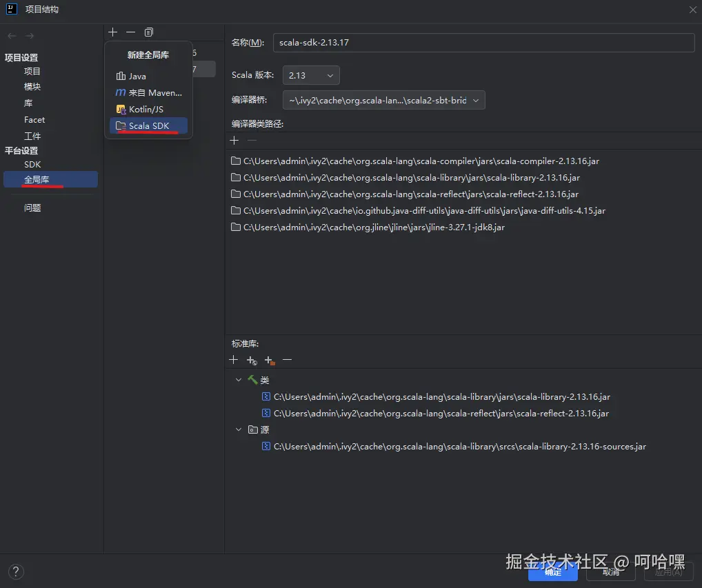Open 项目 under project settings

coord(32,71)
